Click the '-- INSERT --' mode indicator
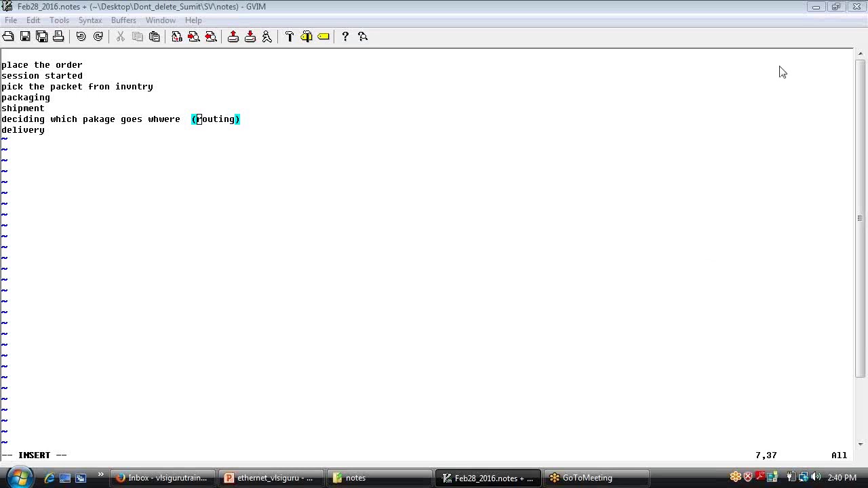Screen dimensions: 868x488 [34, 455]
